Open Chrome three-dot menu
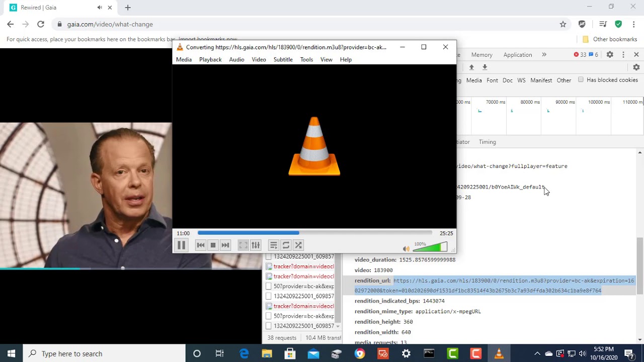This screenshot has width=644, height=362. click(x=634, y=24)
